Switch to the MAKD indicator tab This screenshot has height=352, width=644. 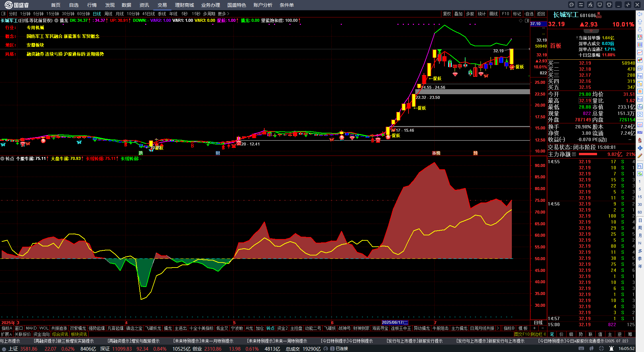click(31, 328)
